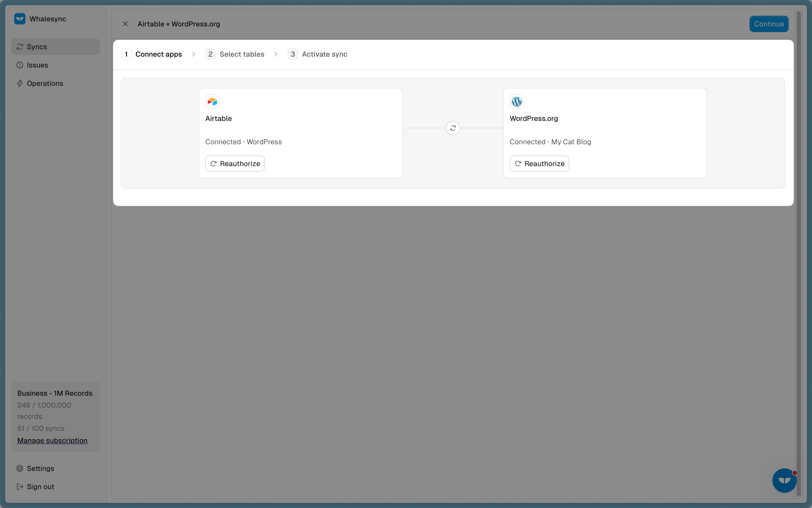Click "Business - 1M Records" plan label
The height and width of the screenshot is (508, 812).
(x=55, y=393)
